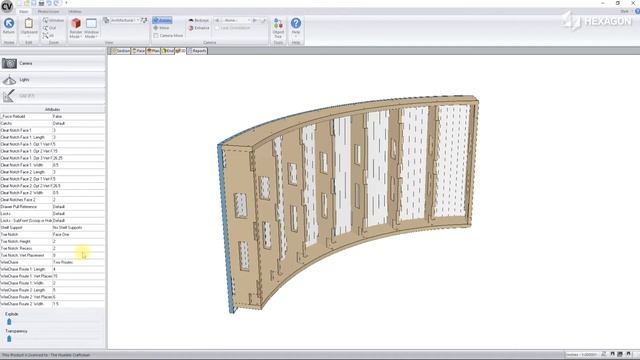The image size is (640, 360).
Task: Click the 26.25 value for Opt 3 Vert
Action: pos(78,158)
